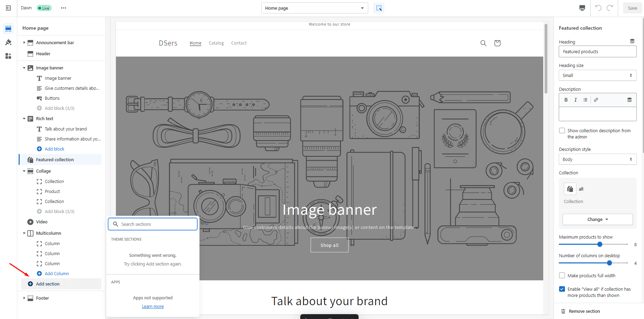Click Home in store navigation
Viewport: 644px width, 319px height.
tap(195, 43)
